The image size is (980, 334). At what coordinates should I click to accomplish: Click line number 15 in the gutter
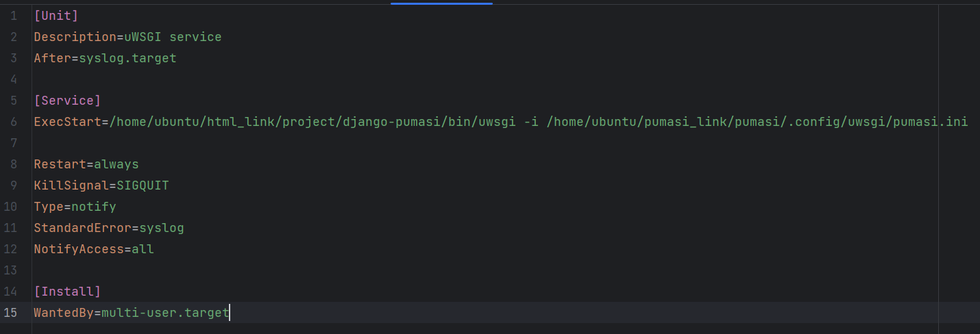click(x=10, y=313)
